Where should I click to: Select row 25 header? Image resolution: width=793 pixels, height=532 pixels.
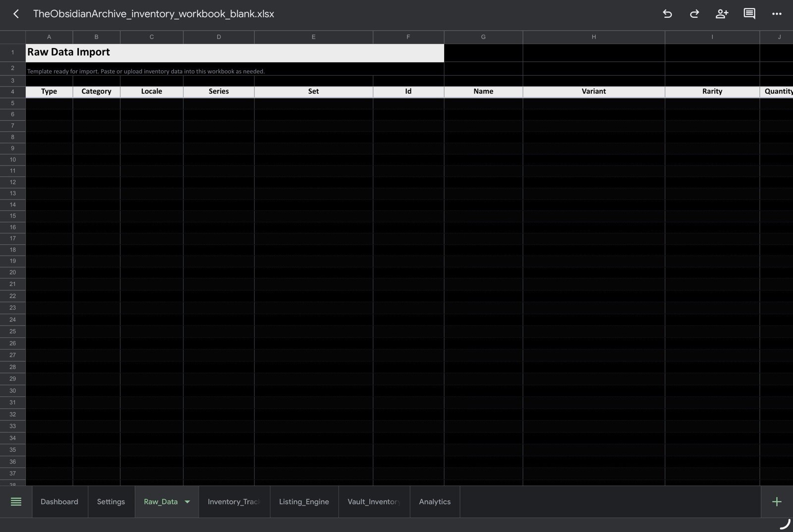tap(13, 331)
